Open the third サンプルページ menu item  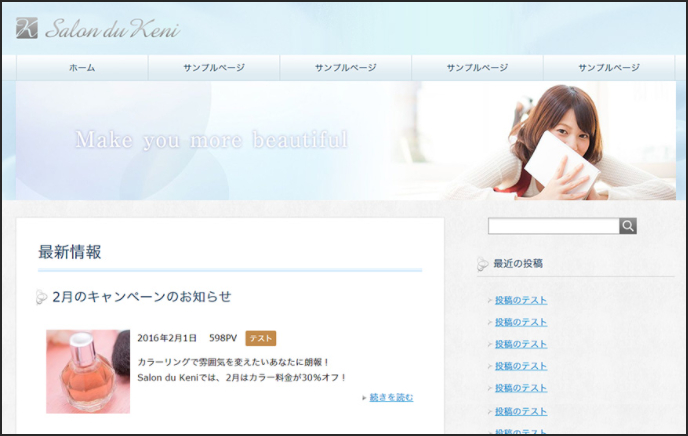477,68
